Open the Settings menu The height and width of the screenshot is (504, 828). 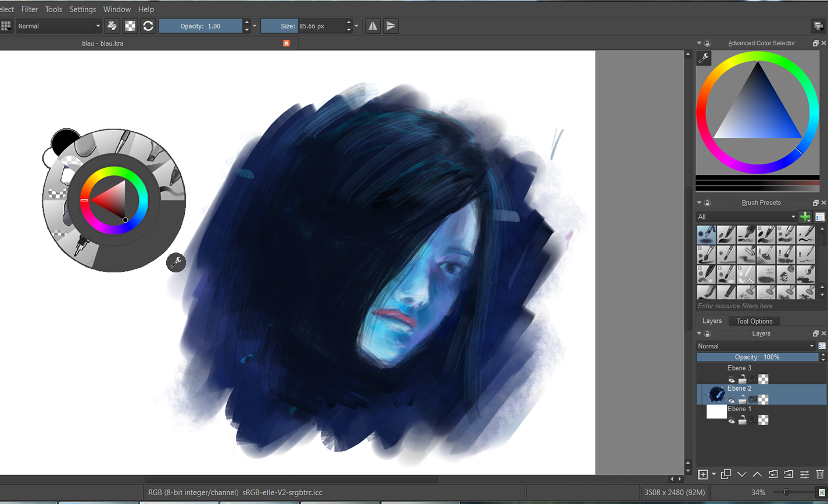click(x=83, y=9)
